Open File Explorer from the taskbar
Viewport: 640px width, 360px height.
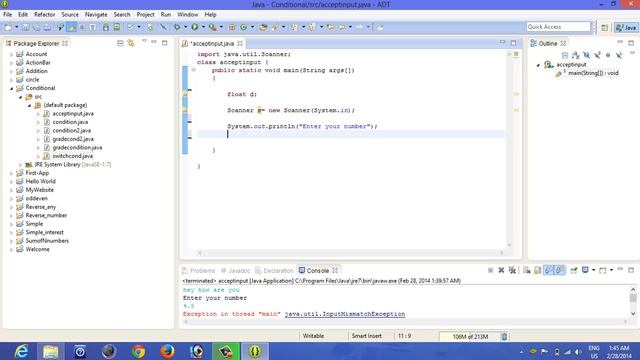pyautogui.click(x=51, y=351)
